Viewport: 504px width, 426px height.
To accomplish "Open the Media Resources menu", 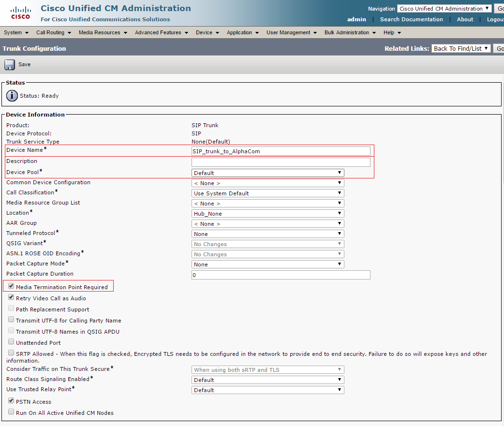I will [103, 33].
